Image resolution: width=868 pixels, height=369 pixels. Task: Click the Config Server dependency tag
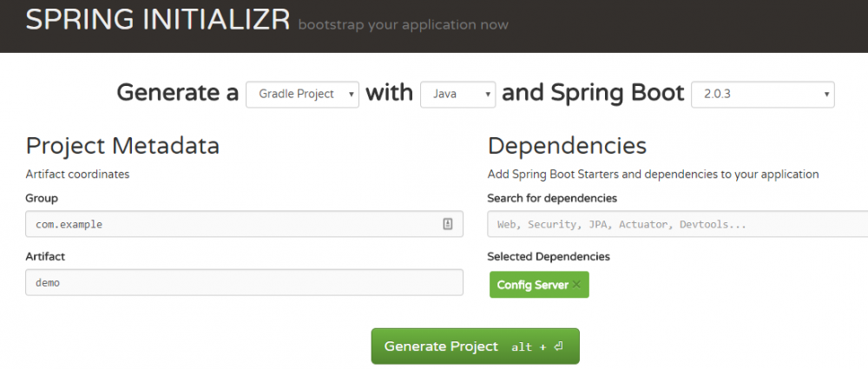pyautogui.click(x=539, y=285)
